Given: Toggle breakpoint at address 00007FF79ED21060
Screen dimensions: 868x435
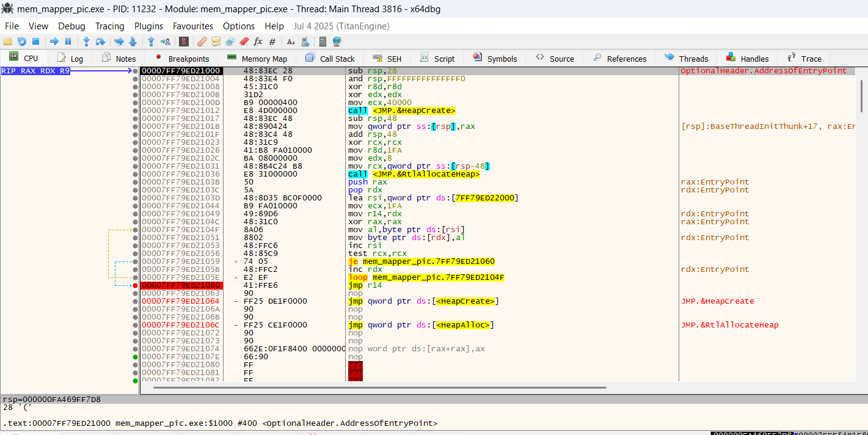Looking at the screenshot, I should (x=136, y=285).
